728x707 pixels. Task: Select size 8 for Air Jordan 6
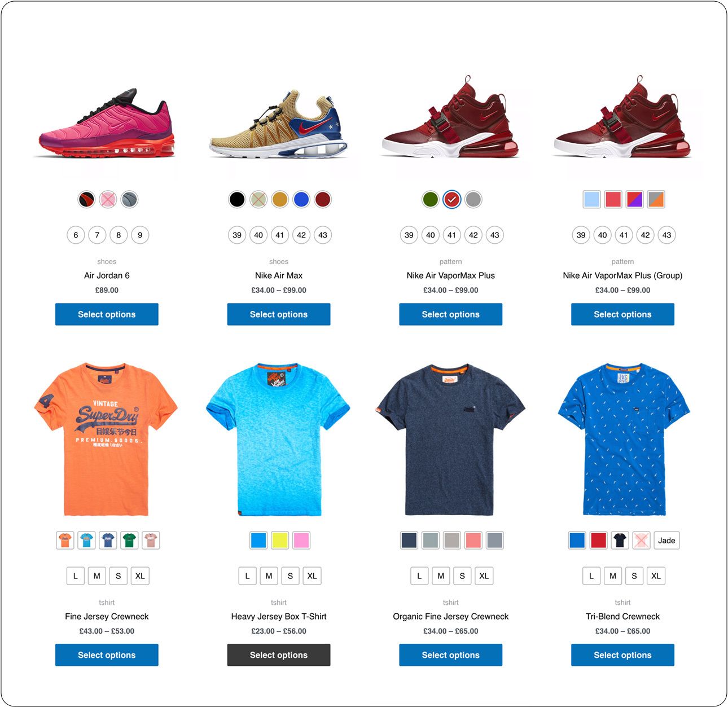[x=119, y=235]
